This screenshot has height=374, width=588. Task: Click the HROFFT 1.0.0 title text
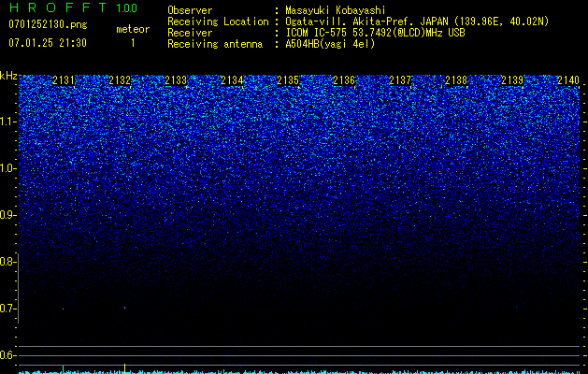click(x=74, y=7)
